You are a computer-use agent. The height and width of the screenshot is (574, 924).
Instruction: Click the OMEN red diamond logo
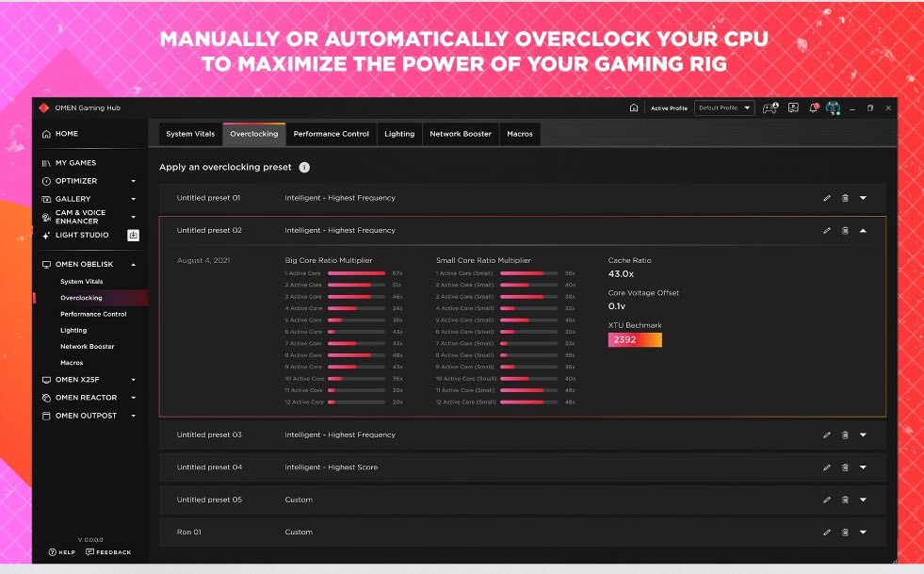(x=43, y=108)
